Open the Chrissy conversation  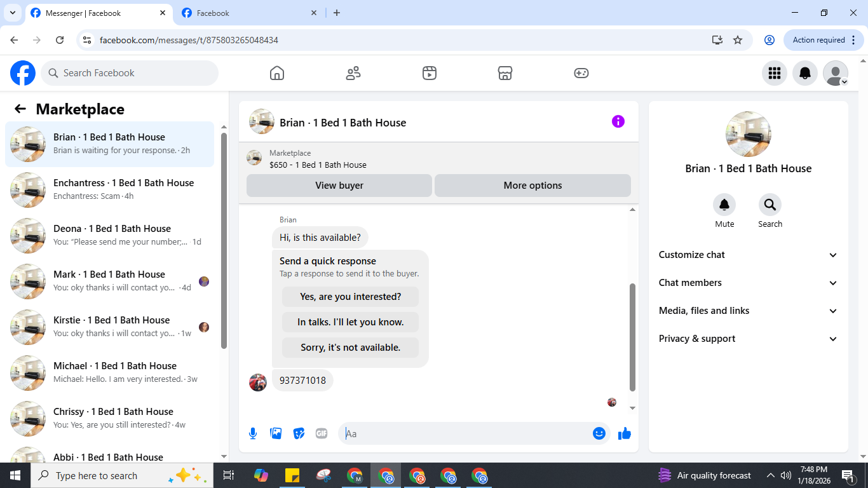tap(110, 419)
